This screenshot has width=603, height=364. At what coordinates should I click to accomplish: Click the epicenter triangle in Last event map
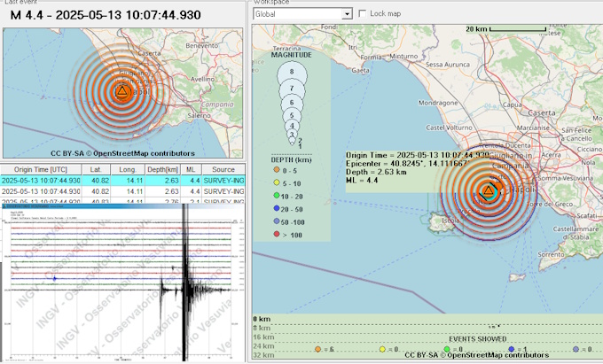coord(121,90)
